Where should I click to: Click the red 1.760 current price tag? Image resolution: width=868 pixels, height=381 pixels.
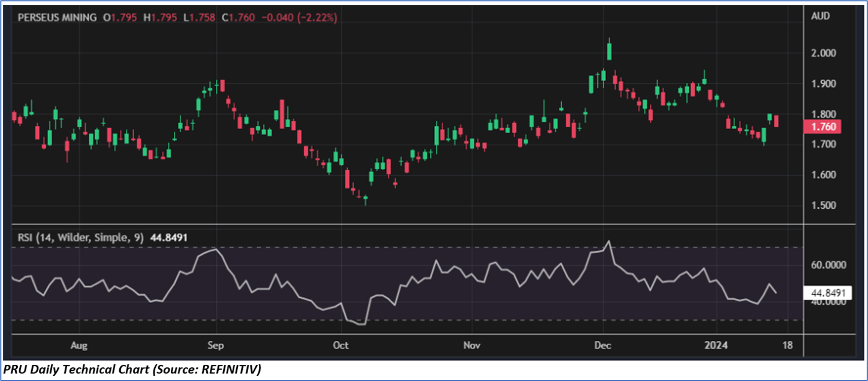coord(823,127)
